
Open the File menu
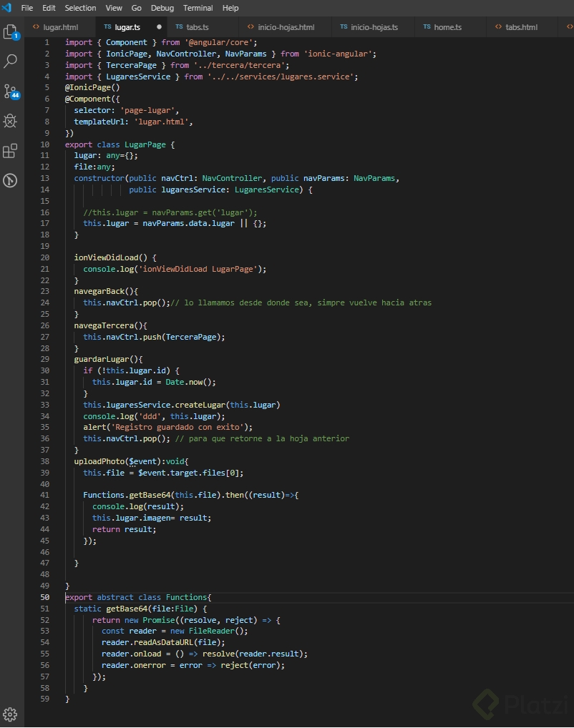[27, 8]
